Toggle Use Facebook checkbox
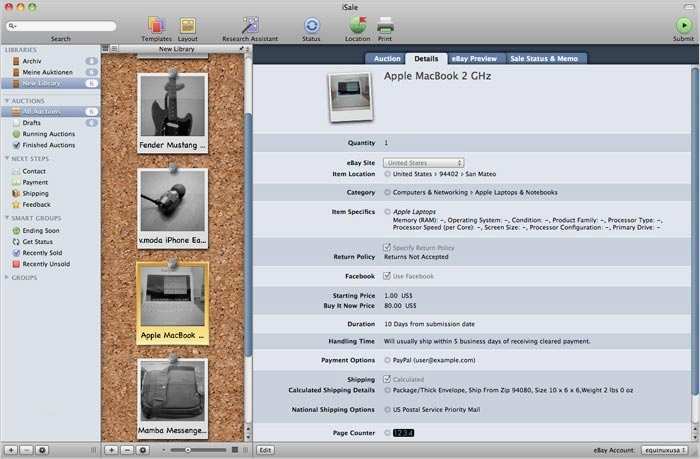The height and width of the screenshot is (459, 700). (387, 276)
